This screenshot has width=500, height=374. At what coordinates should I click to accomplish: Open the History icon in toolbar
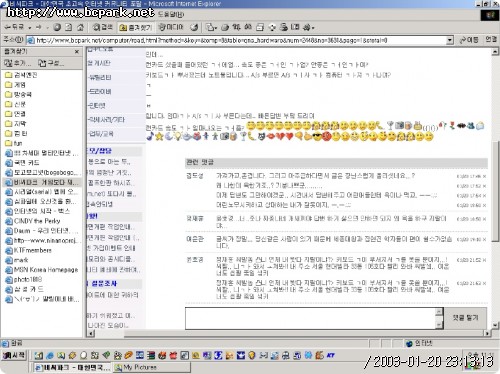[194, 27]
